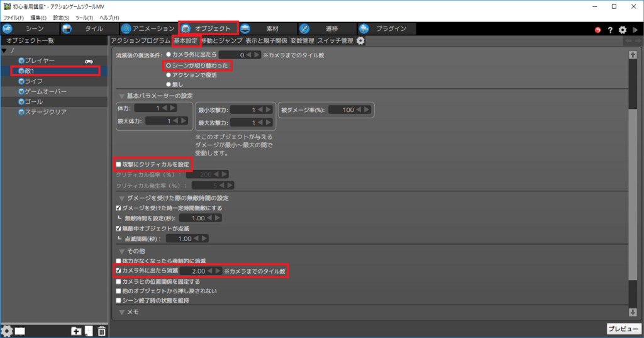Click the red record icon in top bar
The width and height of the screenshot is (644, 338).
597,30
